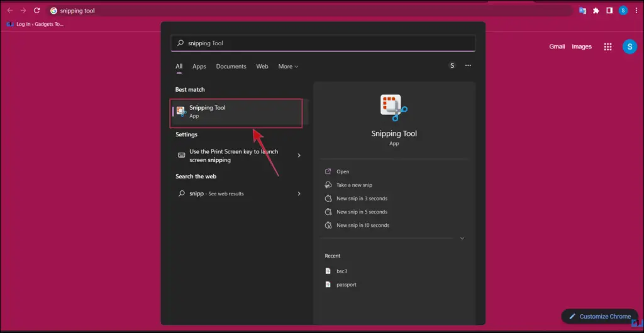Click the Google Translate extension icon

582,11
